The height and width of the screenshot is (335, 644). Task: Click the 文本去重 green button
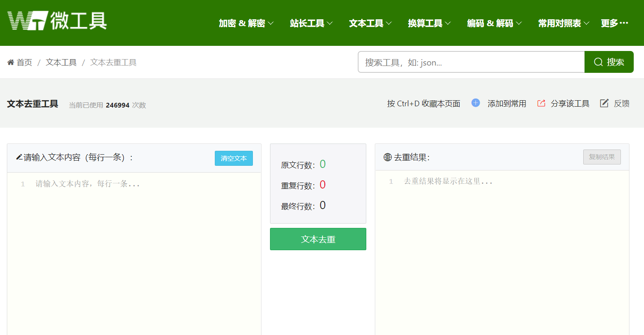point(318,239)
